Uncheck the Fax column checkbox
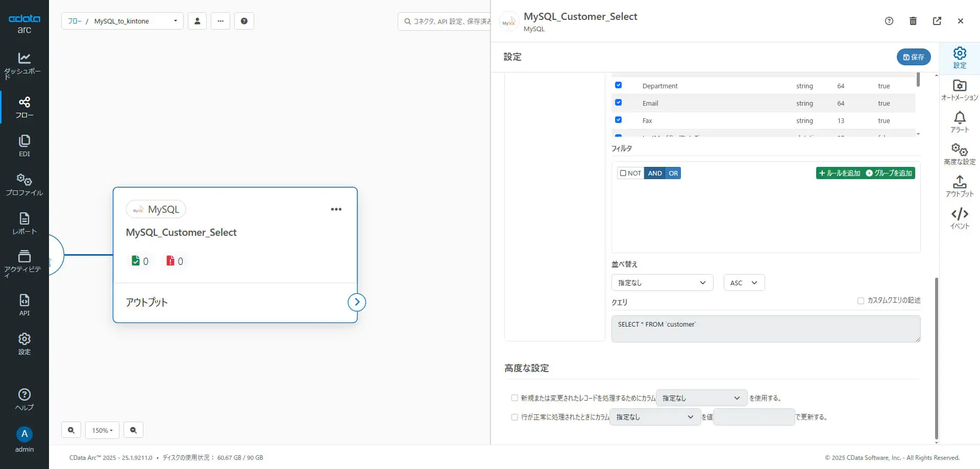This screenshot has height=469, width=980. [618, 120]
